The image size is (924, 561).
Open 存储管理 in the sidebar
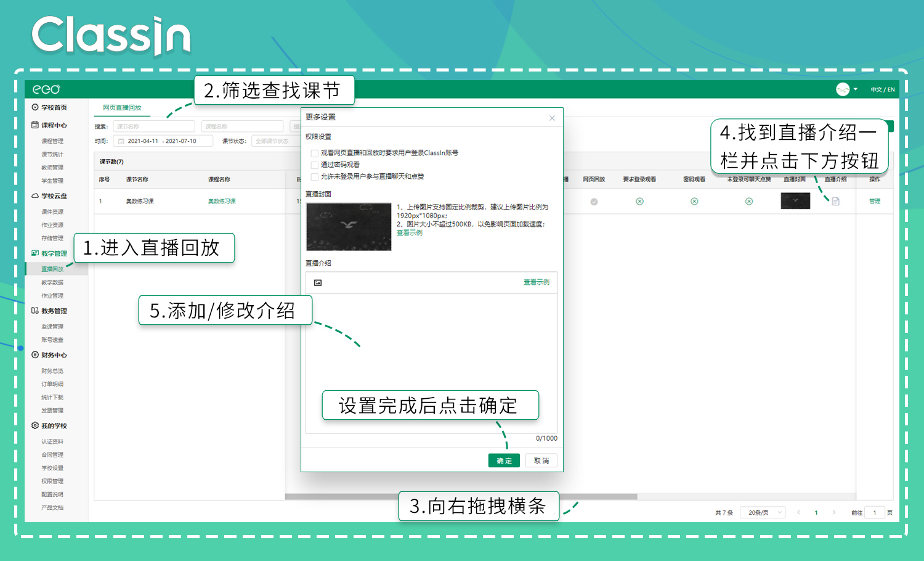[x=52, y=239]
